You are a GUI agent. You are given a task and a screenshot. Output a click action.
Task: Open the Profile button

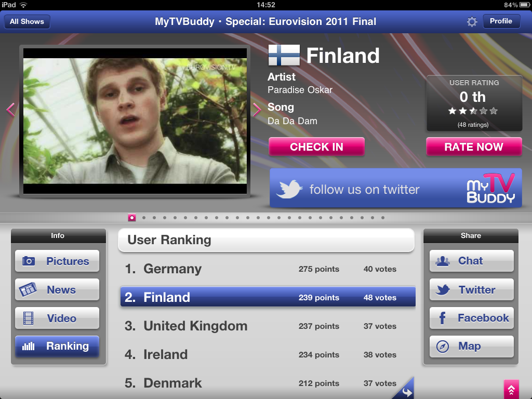click(x=501, y=21)
